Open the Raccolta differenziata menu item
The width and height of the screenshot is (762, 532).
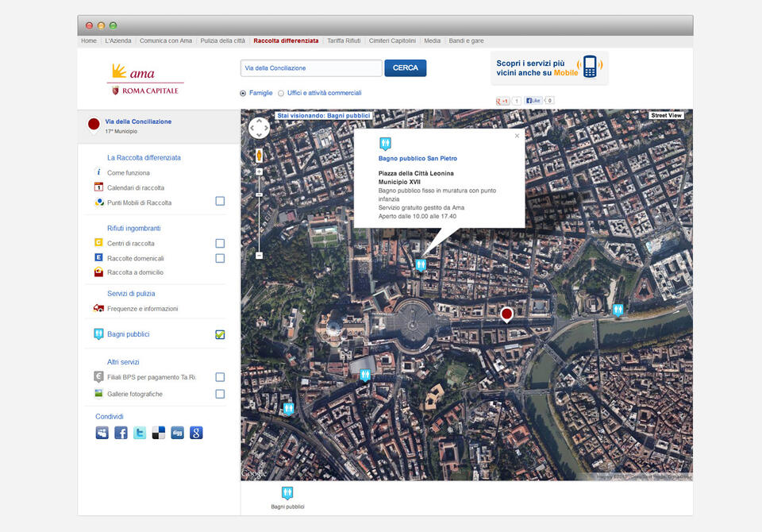coord(286,40)
